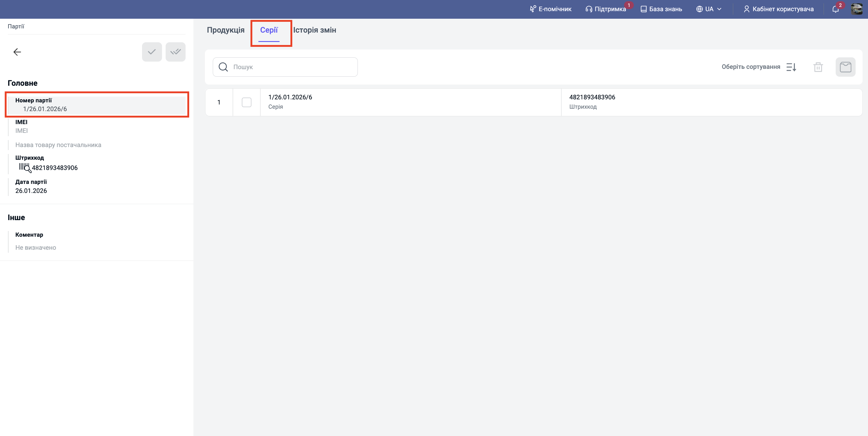The width and height of the screenshot is (868, 436).
Task: Switch to the Історія змін tab
Action: click(314, 30)
